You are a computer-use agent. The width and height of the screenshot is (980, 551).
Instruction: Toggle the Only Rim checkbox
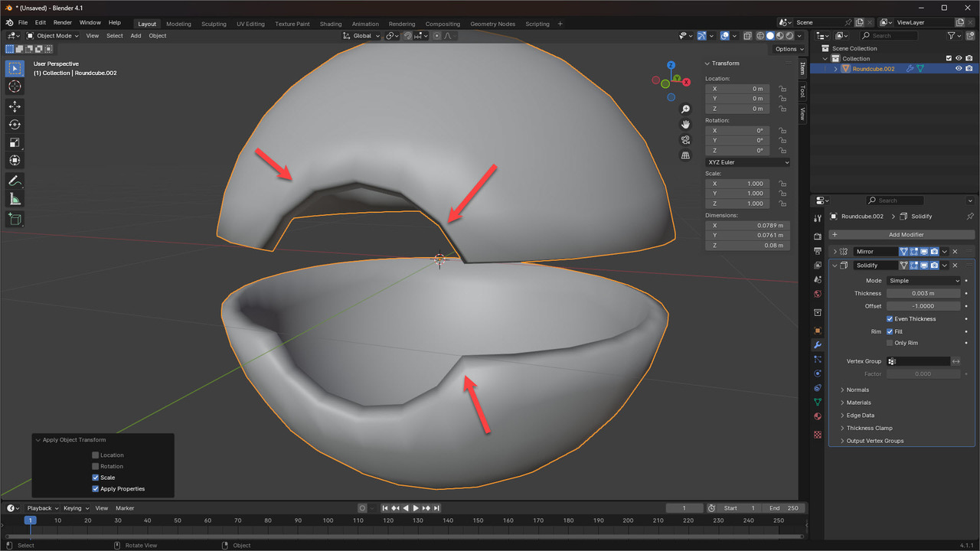pos(890,343)
